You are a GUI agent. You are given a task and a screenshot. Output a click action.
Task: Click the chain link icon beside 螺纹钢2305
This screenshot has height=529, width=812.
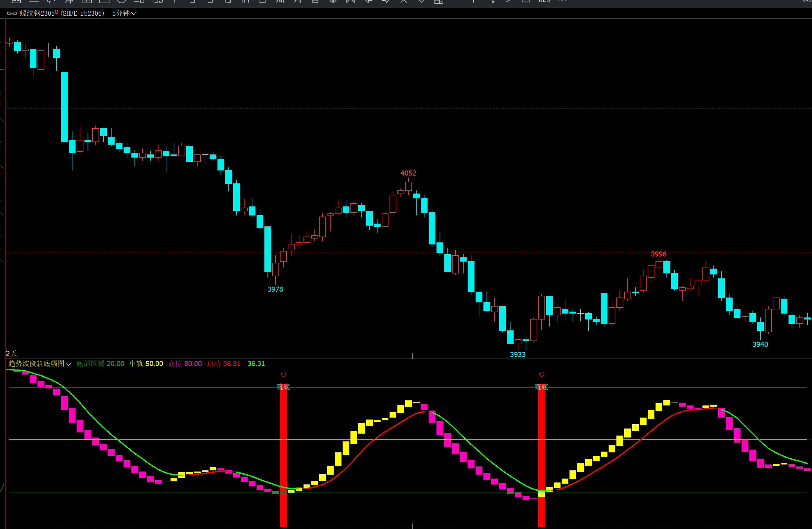click(x=12, y=13)
